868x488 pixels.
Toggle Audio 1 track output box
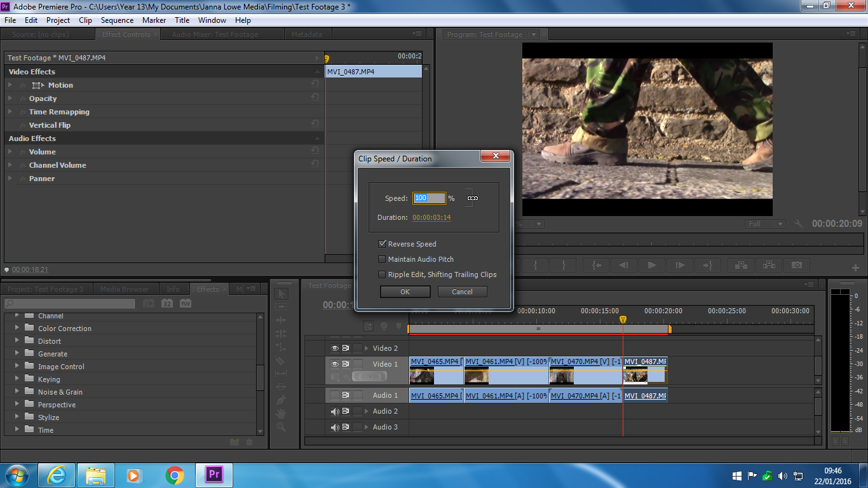pyautogui.click(x=335, y=395)
